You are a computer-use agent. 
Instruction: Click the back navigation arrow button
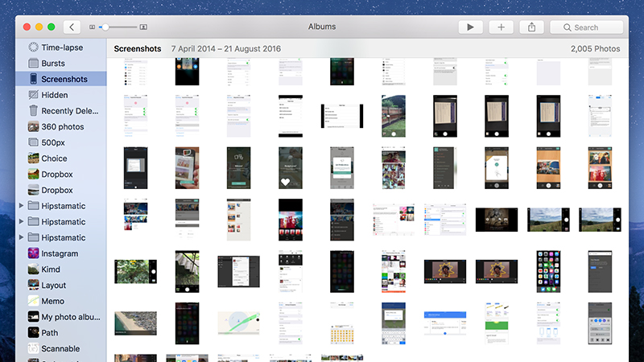(72, 27)
